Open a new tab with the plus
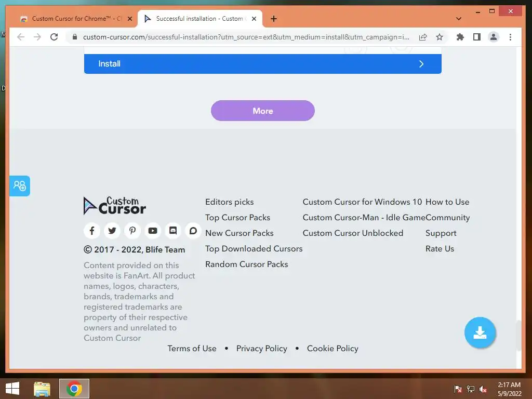 pos(274,19)
